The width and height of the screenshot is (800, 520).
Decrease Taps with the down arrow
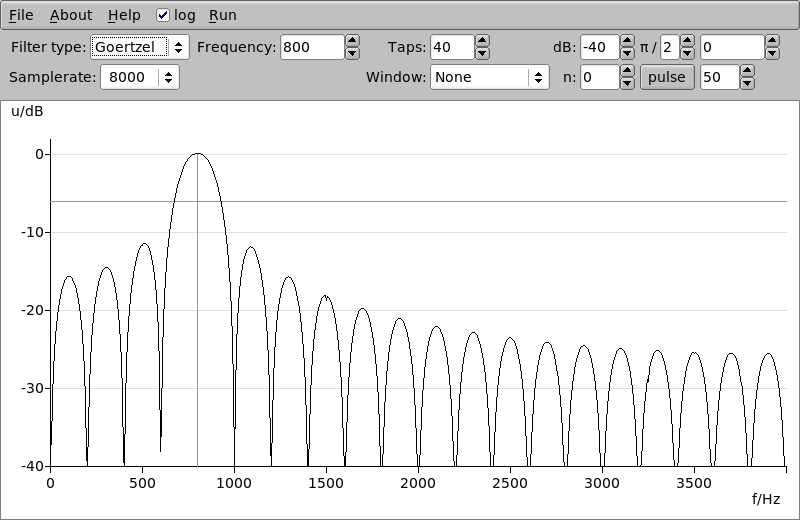tap(482, 53)
